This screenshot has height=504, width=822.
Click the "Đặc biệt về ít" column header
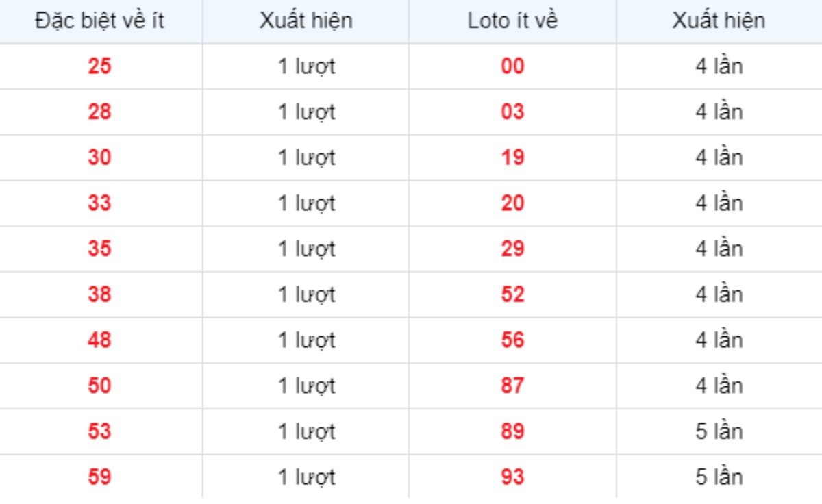100,21
